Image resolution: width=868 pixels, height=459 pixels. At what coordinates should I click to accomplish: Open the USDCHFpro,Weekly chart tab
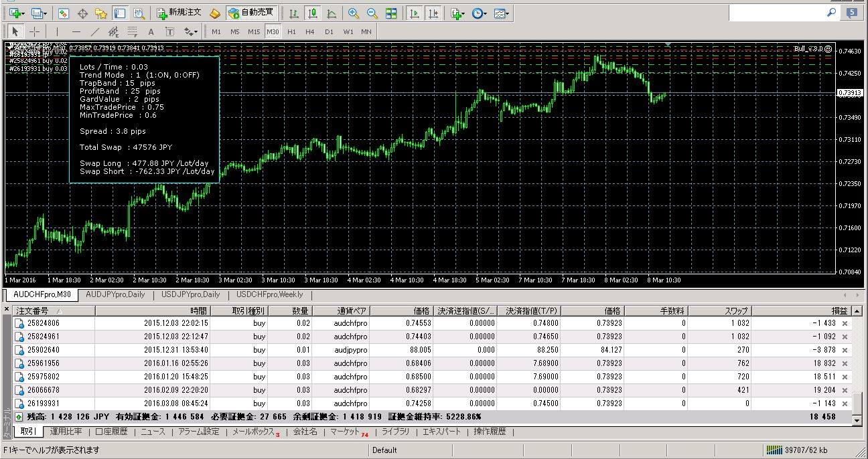point(270,294)
